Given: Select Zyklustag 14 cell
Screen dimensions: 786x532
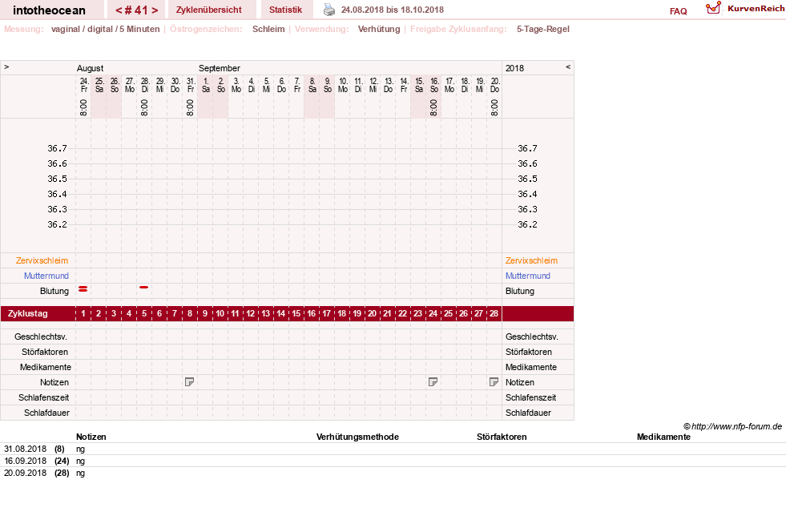Looking at the screenshot, I should point(280,313).
